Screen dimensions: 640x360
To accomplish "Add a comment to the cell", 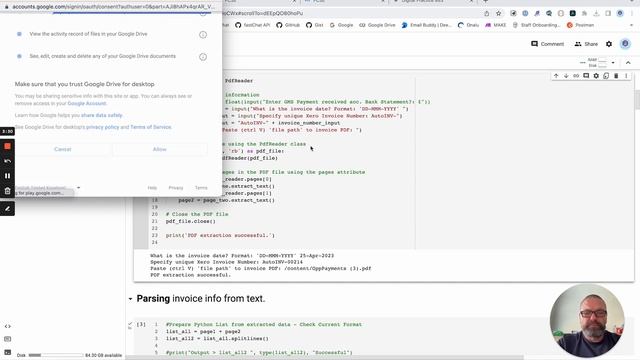I will (x=586, y=76).
